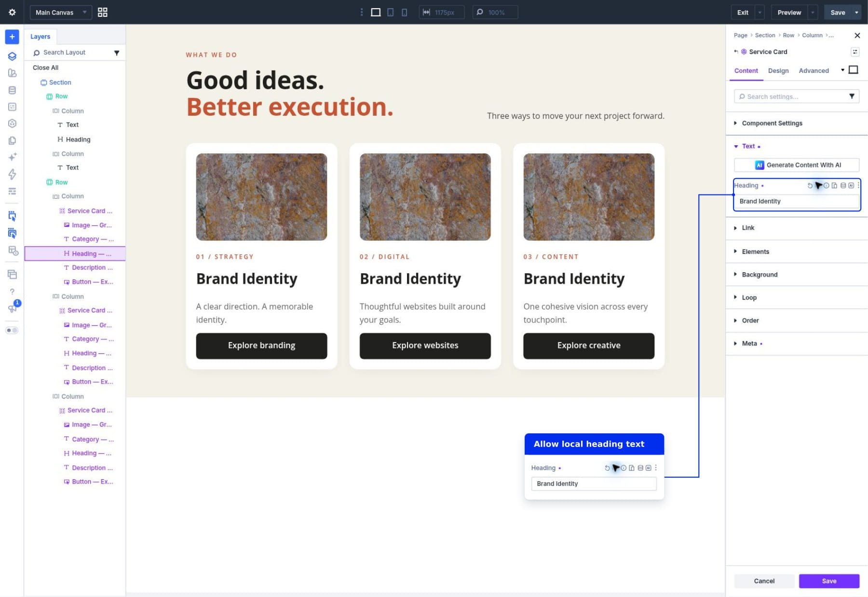The height and width of the screenshot is (597, 868).
Task: Switch to desktop view in top bar
Action: coord(376,12)
